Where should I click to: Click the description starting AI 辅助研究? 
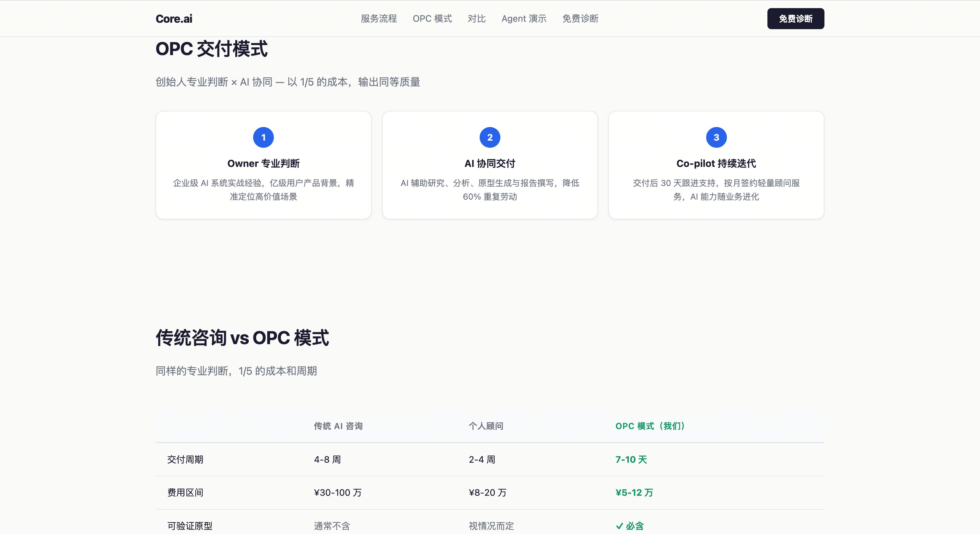point(490,190)
